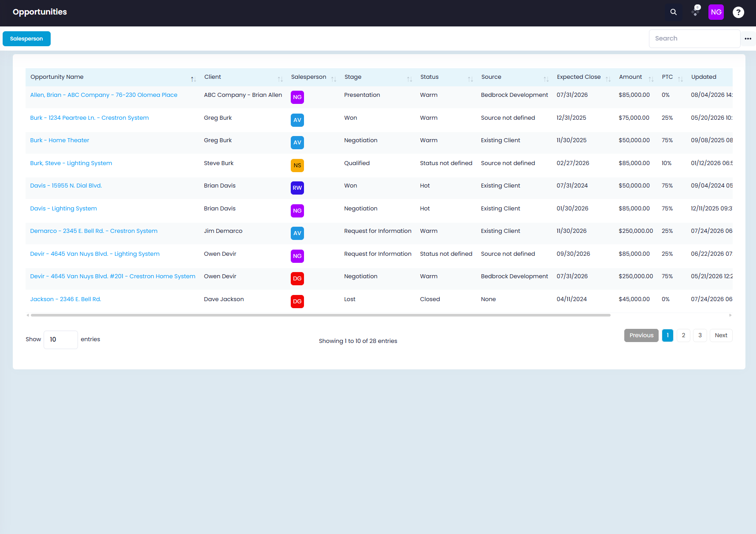The height and width of the screenshot is (534, 756).
Task: Click 'Showing 1 to 10 of 28 entries' text
Action: [x=358, y=341]
